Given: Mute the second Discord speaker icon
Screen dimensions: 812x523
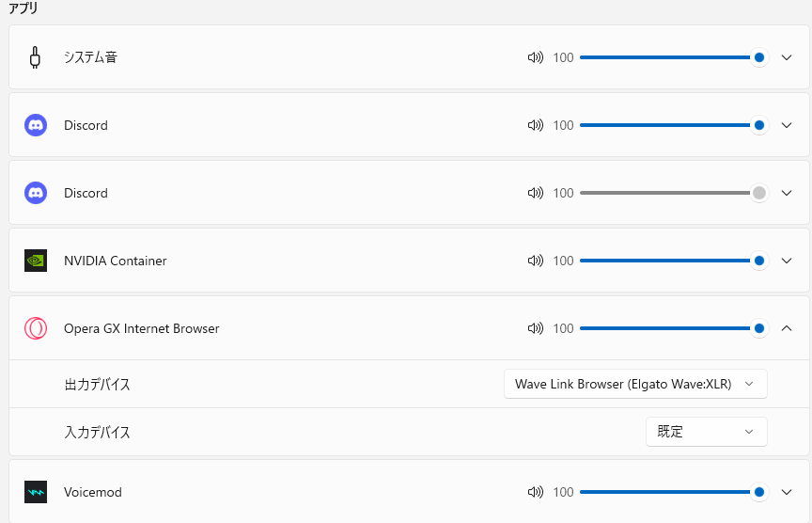Looking at the screenshot, I should pyautogui.click(x=536, y=193).
